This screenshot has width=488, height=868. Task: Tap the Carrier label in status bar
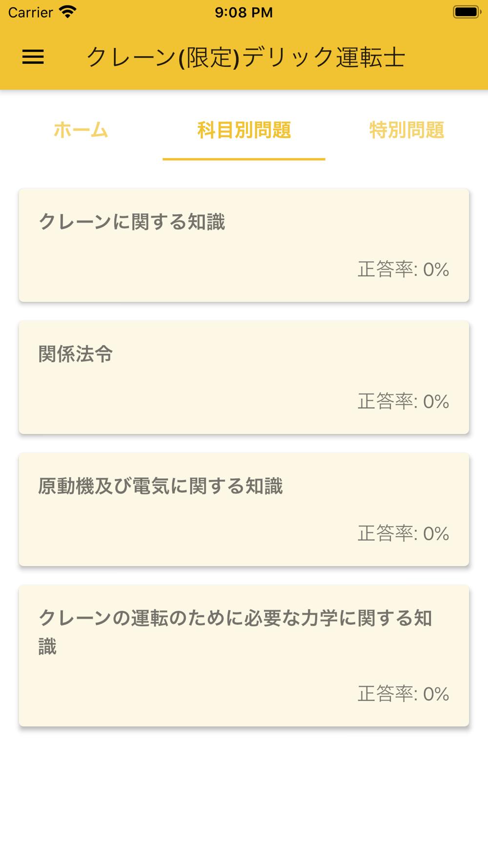pyautogui.click(x=30, y=12)
